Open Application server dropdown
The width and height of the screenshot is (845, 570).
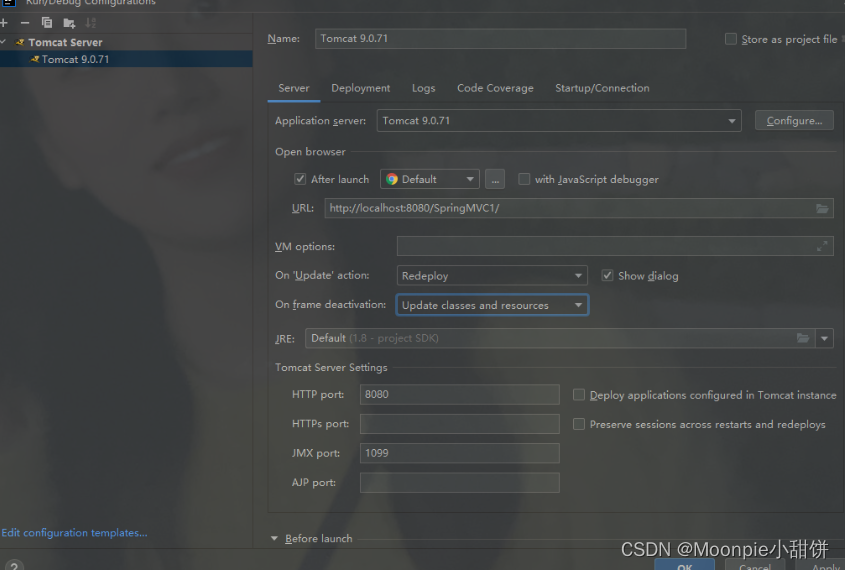coord(559,121)
